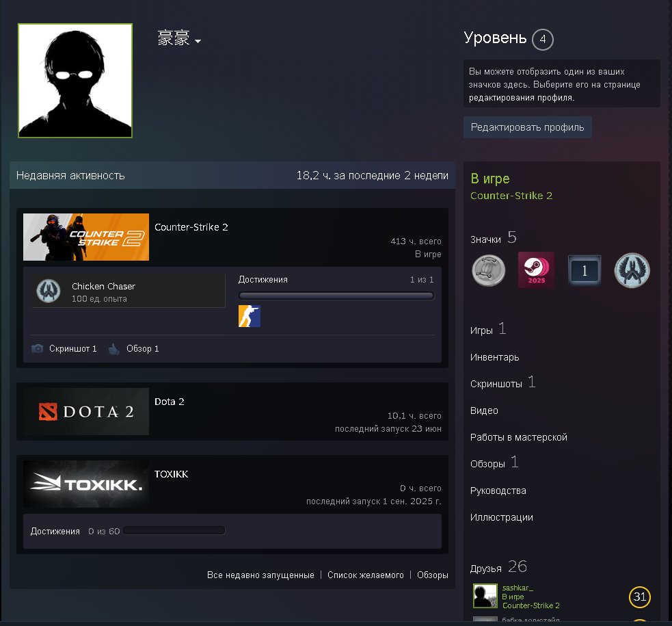672x626 pixels.
Task: Select the CS2 emblem badge in sidebar
Action: tap(632, 270)
